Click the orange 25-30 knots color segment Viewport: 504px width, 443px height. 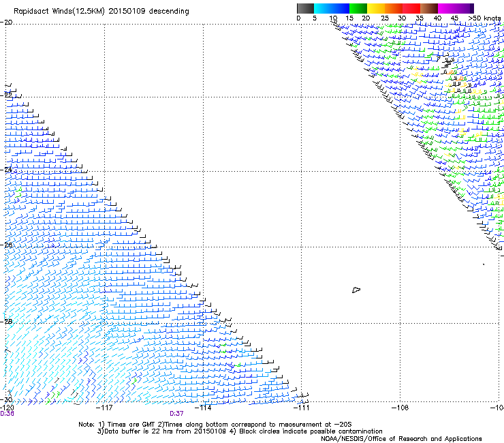394,8
